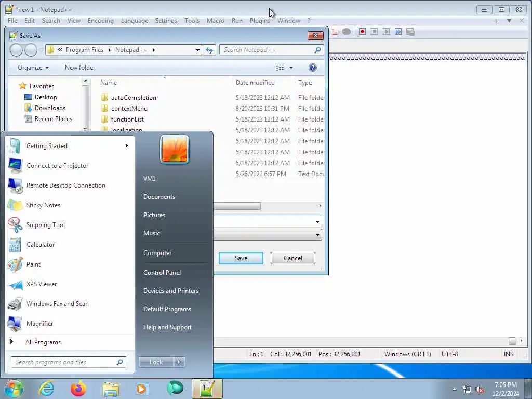This screenshot has width=532, height=399.
Task: Click the Search programs and files box
Action: click(68, 362)
